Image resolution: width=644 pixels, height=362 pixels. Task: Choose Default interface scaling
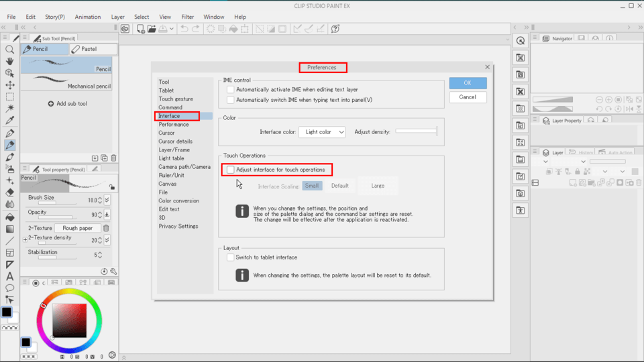(x=340, y=186)
